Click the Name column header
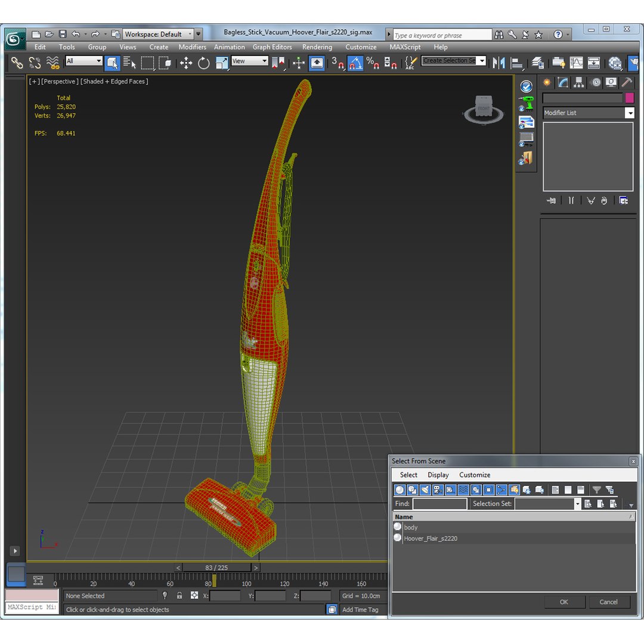644x644 pixels. click(x=513, y=516)
